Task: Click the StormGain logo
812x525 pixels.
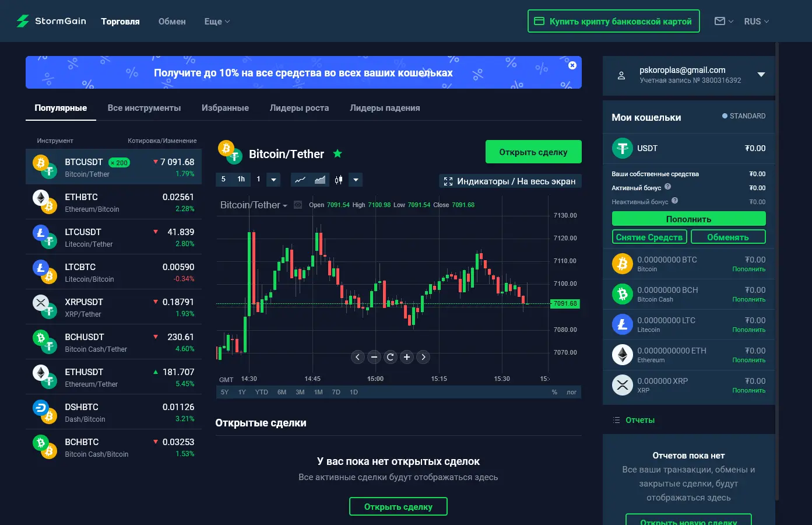Action: pos(51,21)
